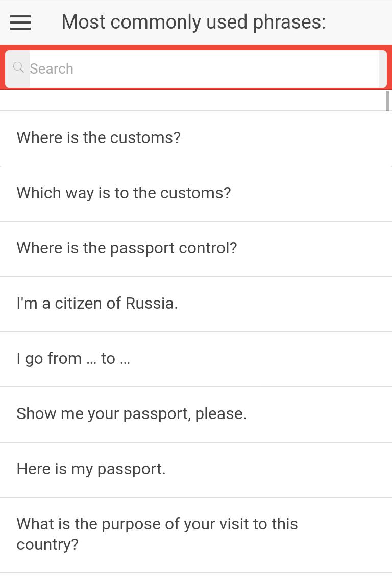Tap the divider below the customs phrase

(x=196, y=166)
